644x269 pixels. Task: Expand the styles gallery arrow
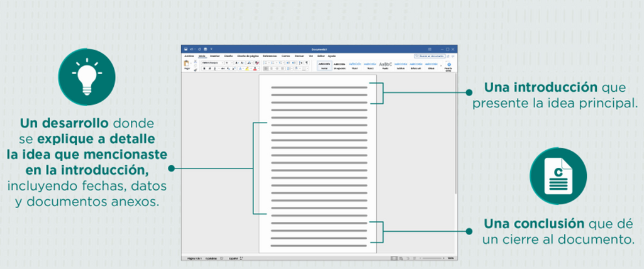click(x=440, y=65)
